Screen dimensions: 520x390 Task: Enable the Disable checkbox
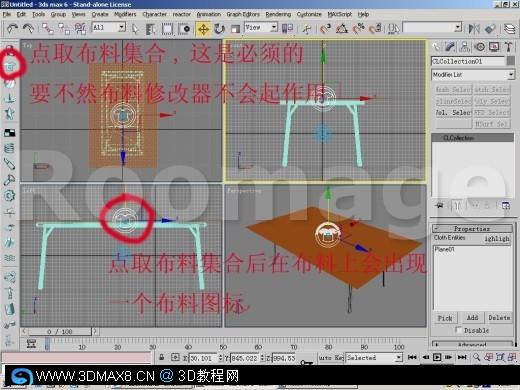click(x=458, y=330)
